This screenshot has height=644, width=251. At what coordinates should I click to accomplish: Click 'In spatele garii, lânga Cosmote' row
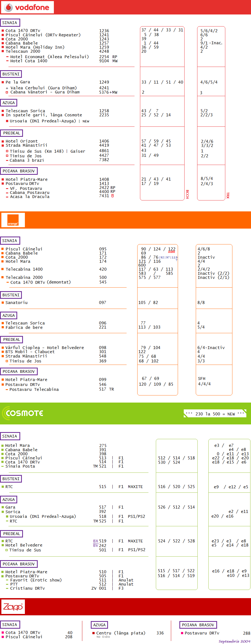[44, 115]
